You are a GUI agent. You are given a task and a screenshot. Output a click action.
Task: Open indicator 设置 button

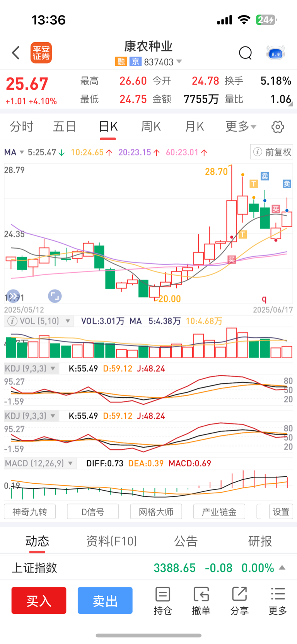[281, 512]
